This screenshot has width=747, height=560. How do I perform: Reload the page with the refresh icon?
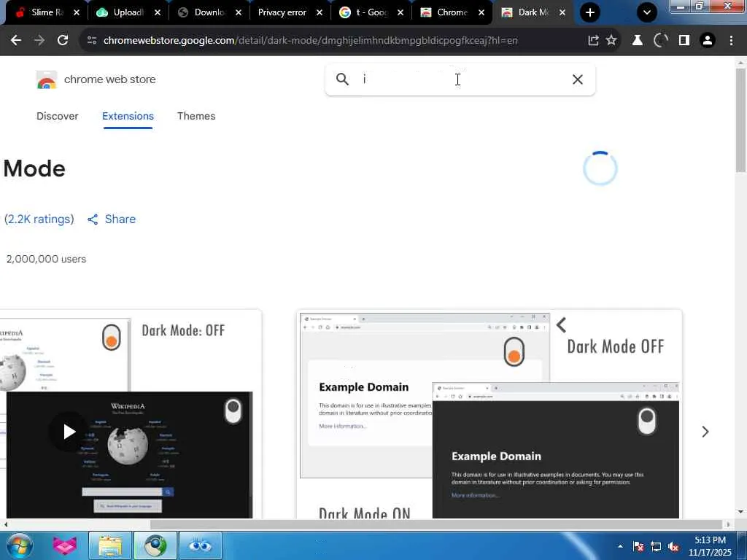(x=63, y=41)
